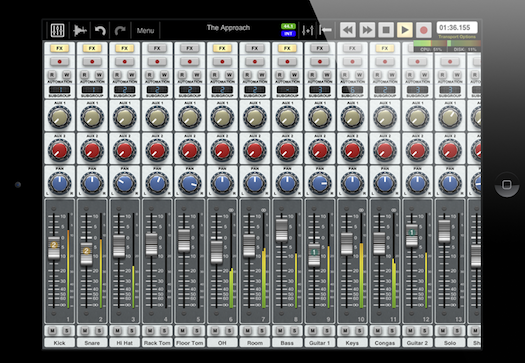Click the green 44.1 sample rate indicator
Screen dimensions: 525x363
tap(288, 26)
